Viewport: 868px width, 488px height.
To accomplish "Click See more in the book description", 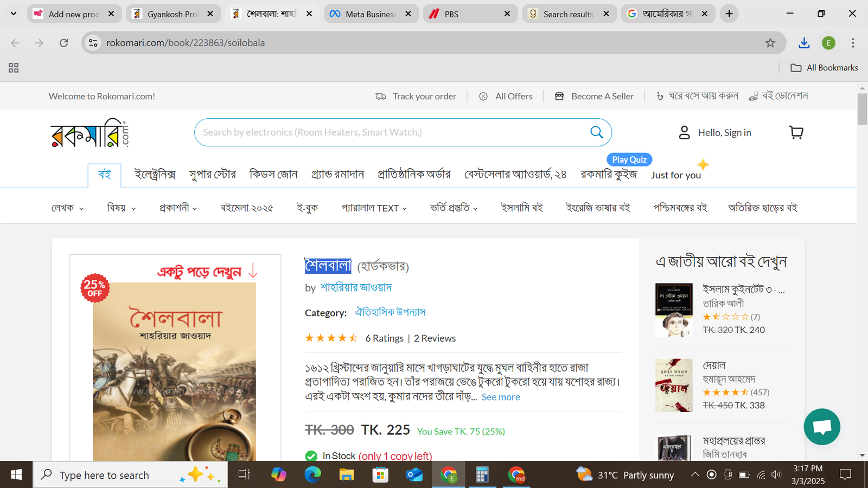I will click(501, 397).
